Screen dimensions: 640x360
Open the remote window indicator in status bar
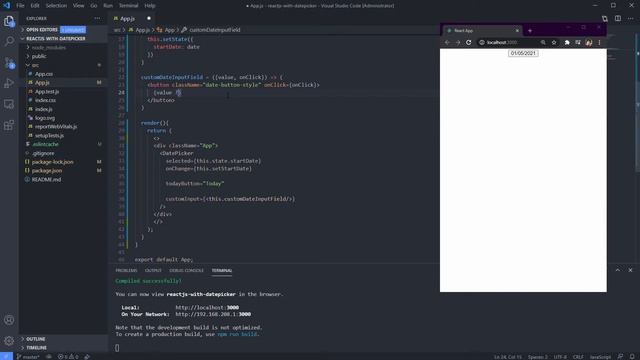[6, 357]
